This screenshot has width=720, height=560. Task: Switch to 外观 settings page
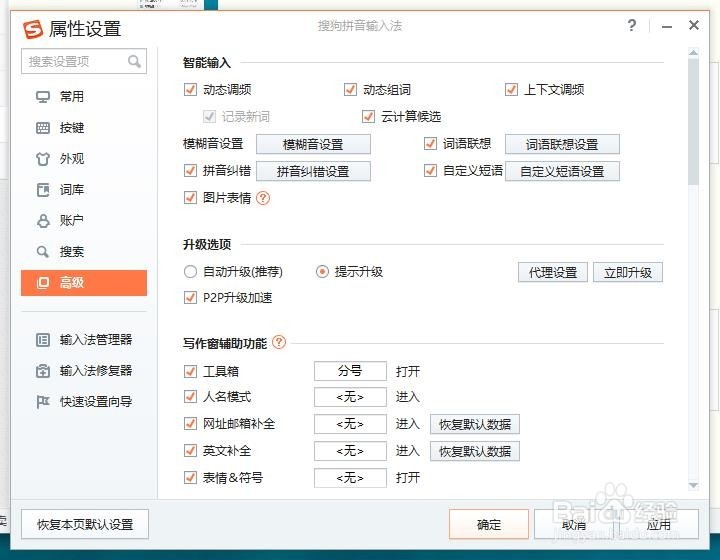(84, 159)
